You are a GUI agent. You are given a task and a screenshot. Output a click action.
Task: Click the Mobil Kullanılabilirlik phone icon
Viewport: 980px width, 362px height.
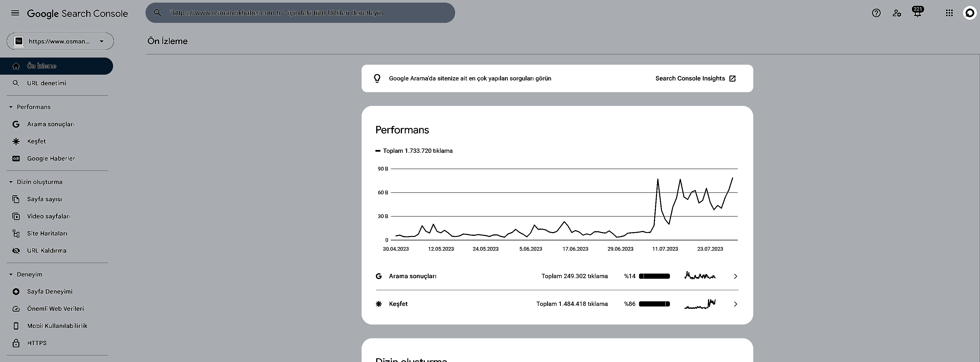click(16, 326)
